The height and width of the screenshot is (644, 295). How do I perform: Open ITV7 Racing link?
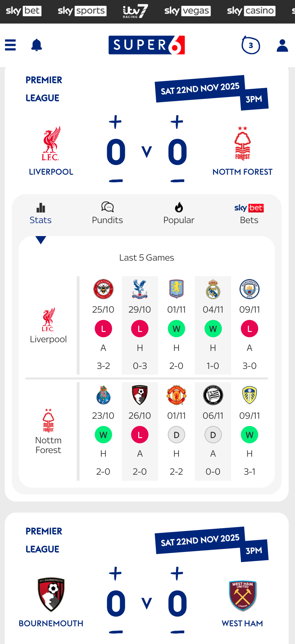[x=135, y=11]
